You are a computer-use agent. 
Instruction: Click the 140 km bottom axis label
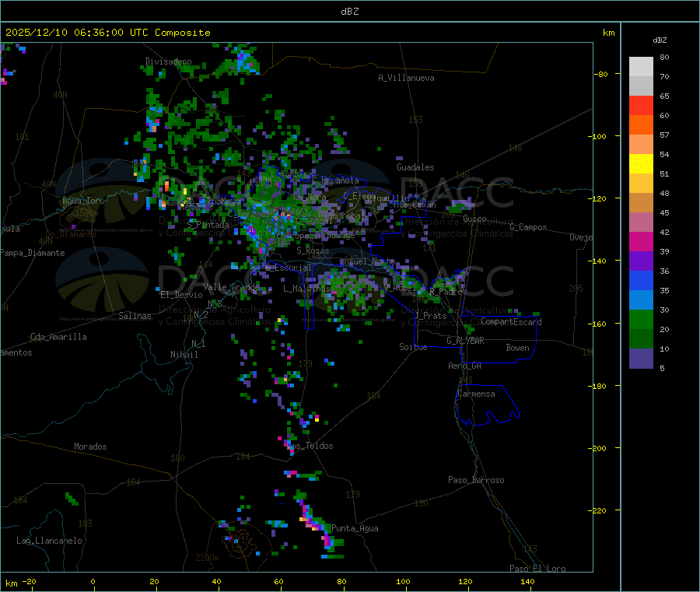point(527,581)
